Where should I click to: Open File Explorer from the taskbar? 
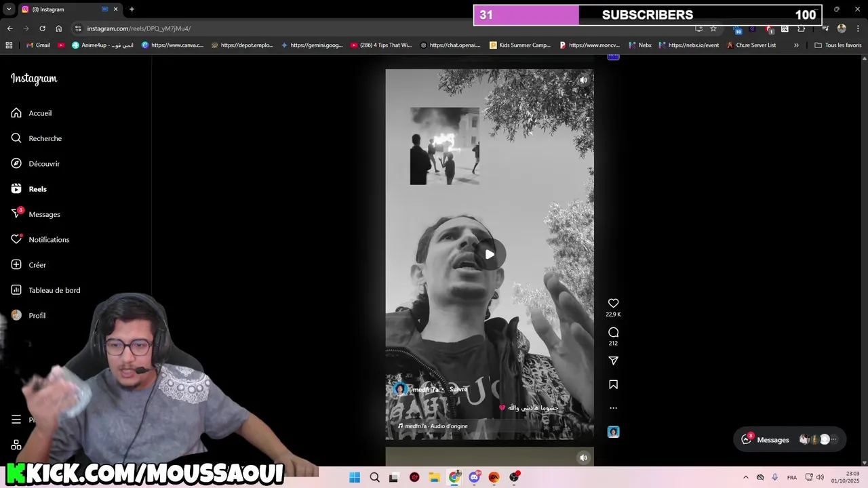[x=434, y=477]
